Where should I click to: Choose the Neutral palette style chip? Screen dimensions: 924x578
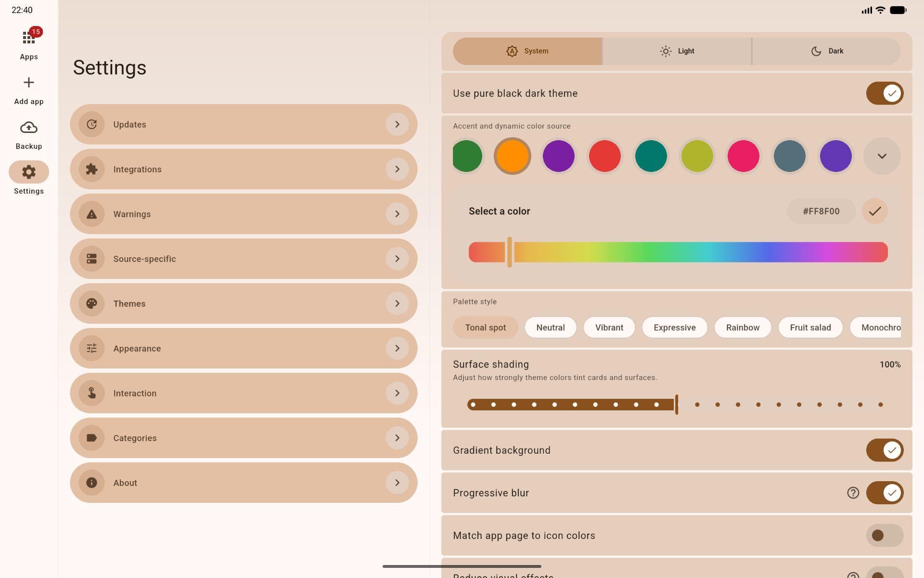(551, 328)
